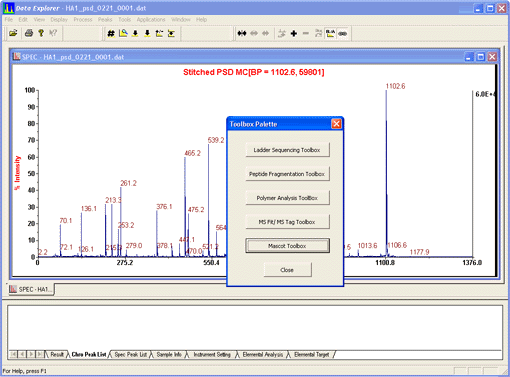Click the Data Explorer app icon in title bar
Image resolution: width=510 pixels, height=377 pixels.
point(9,8)
